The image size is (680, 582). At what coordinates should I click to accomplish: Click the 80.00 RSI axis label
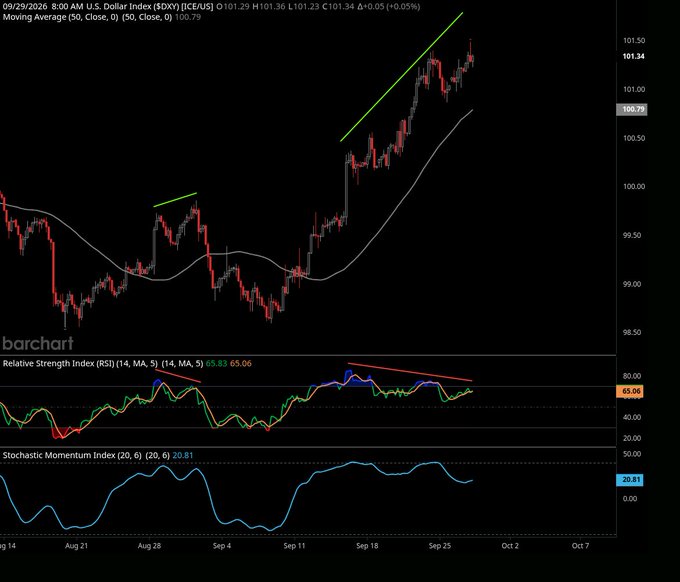[x=632, y=376]
